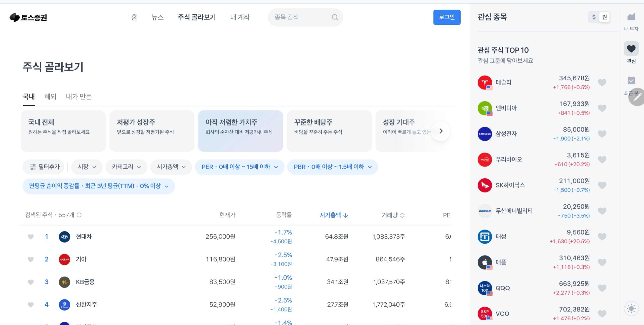Toggle heart favorite for 신한지주 row
Viewport: 644px width, 325px height.
point(31,305)
